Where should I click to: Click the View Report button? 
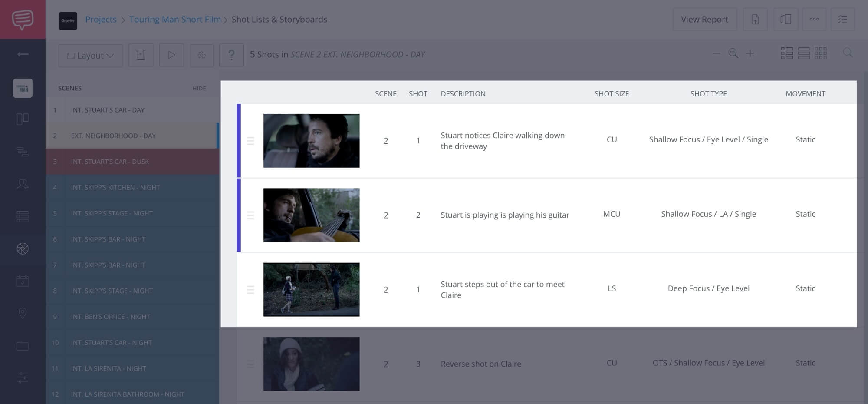point(704,19)
